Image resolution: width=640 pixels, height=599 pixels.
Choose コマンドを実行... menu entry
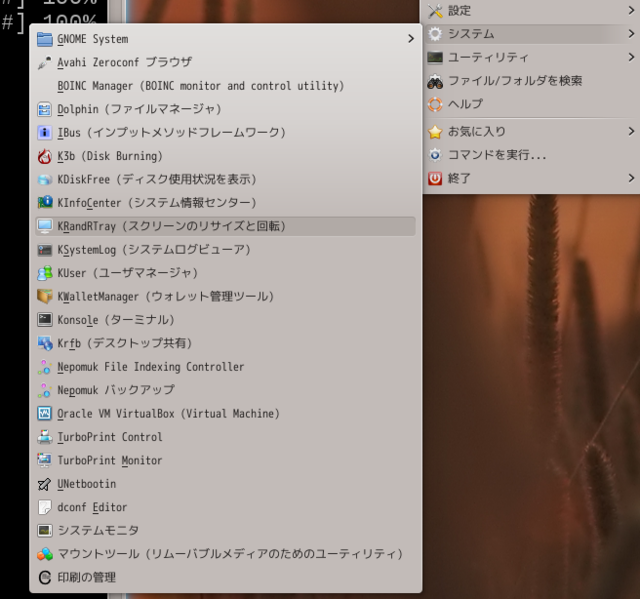pyautogui.click(x=531, y=155)
